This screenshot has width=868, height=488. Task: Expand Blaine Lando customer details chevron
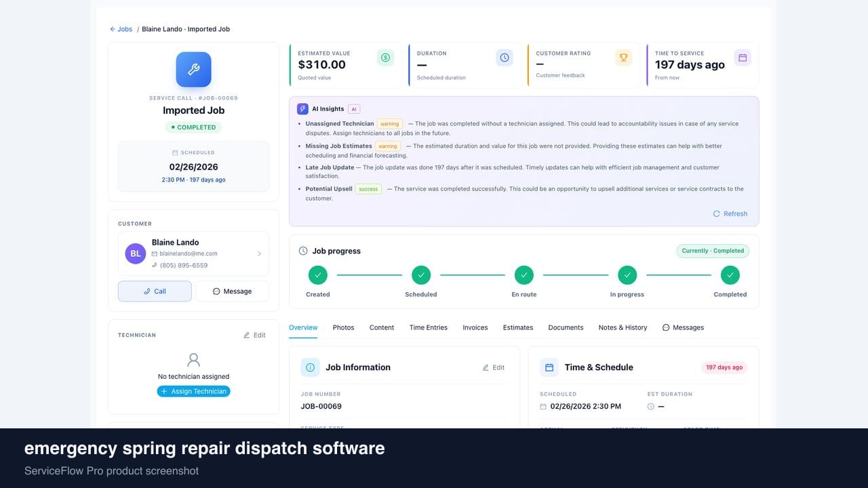tap(259, 254)
